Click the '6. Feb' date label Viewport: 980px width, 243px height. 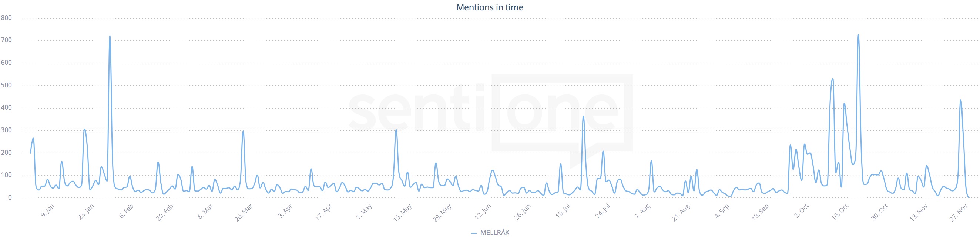127,211
